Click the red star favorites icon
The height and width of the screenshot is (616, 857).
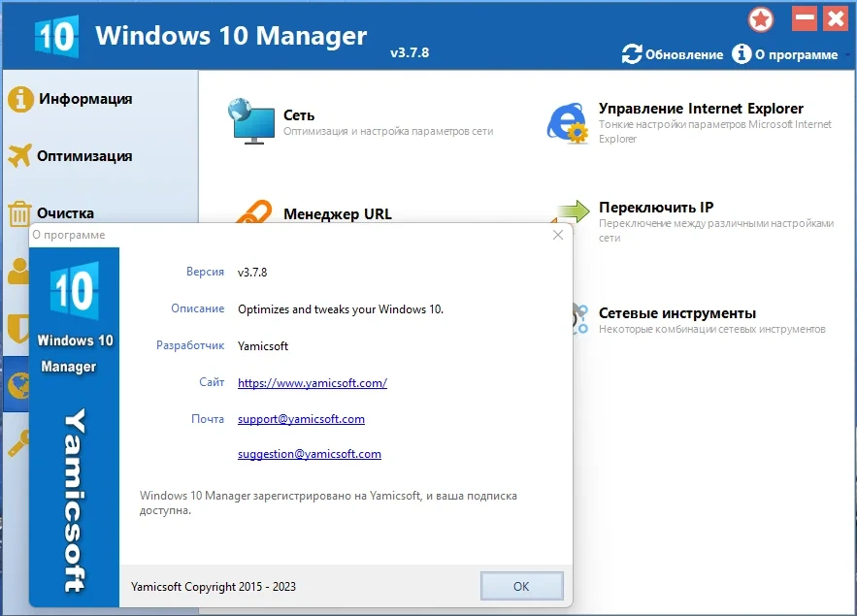coord(761,20)
